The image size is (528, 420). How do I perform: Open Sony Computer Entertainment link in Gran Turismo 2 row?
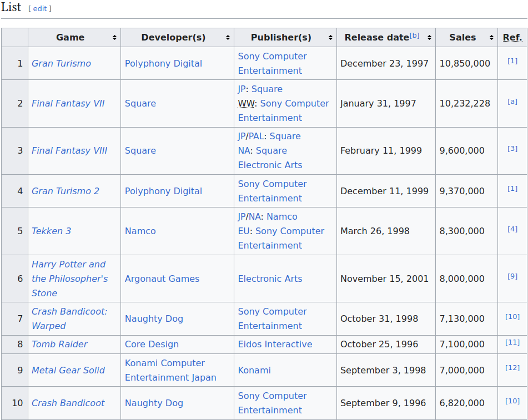click(272, 191)
